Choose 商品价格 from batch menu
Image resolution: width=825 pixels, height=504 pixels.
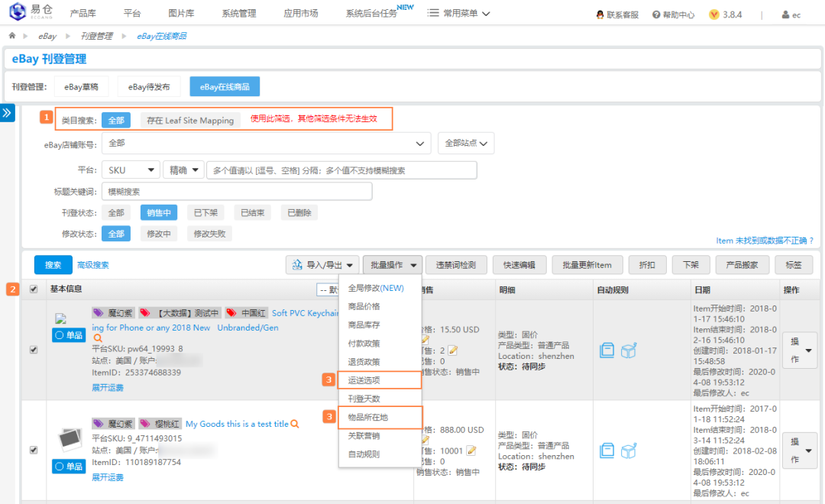click(x=364, y=306)
